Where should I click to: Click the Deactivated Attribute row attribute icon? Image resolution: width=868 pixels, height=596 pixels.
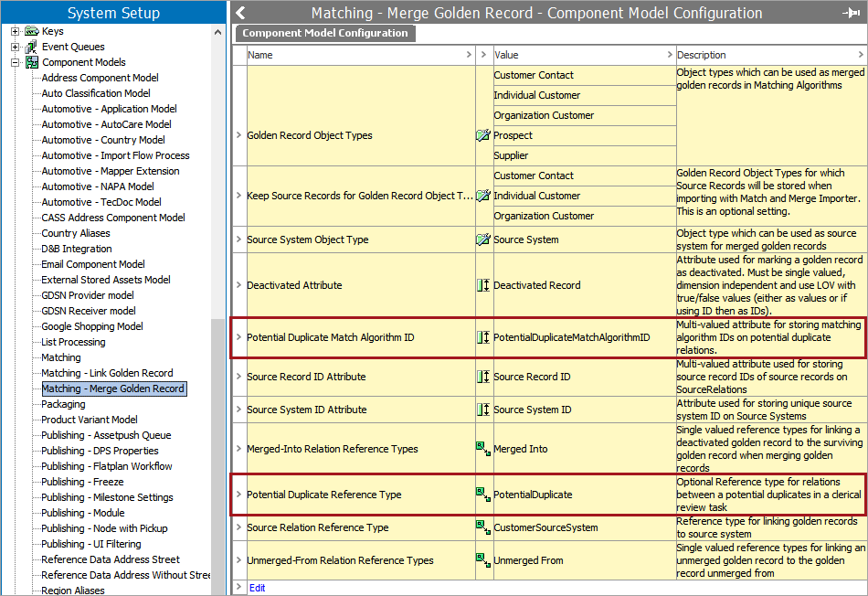pyautogui.click(x=483, y=285)
